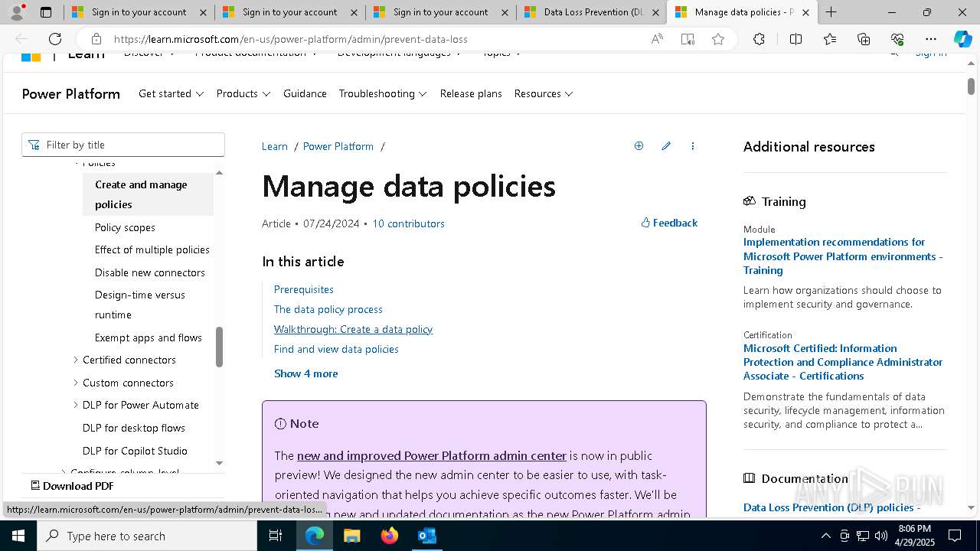Open Walkthrough: Create a data policy link
The image size is (980, 551).
point(353,329)
